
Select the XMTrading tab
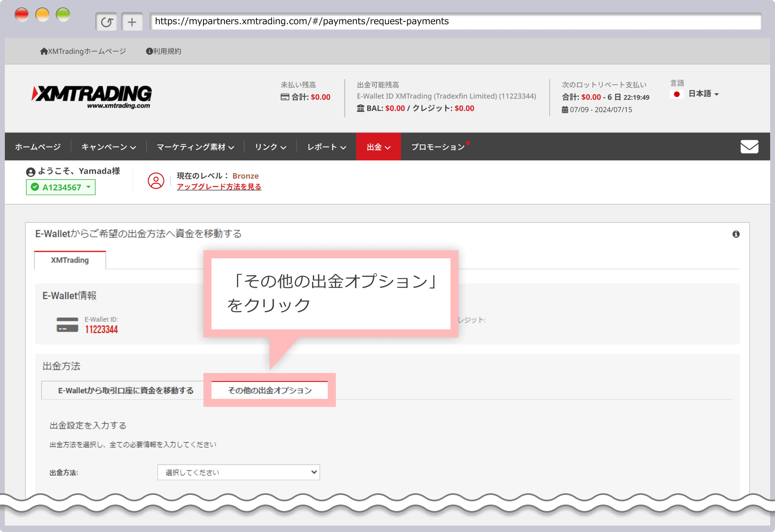pyautogui.click(x=70, y=260)
